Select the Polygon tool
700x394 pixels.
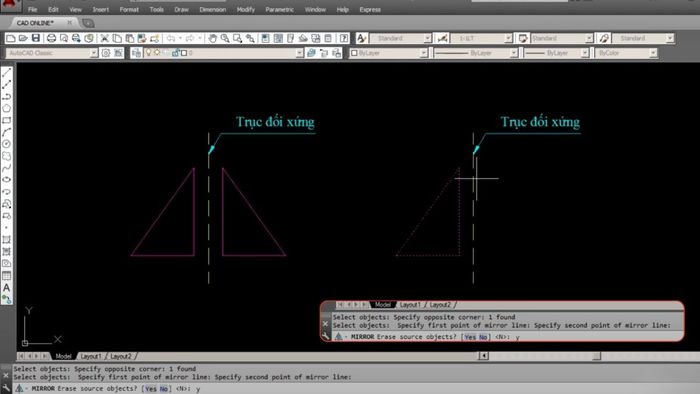7,108
